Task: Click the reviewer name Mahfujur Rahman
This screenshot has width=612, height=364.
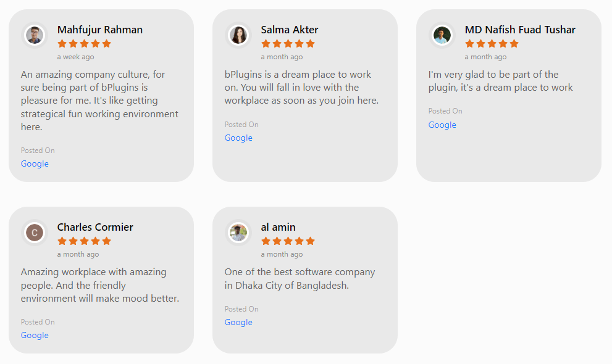Action: pyautogui.click(x=100, y=30)
